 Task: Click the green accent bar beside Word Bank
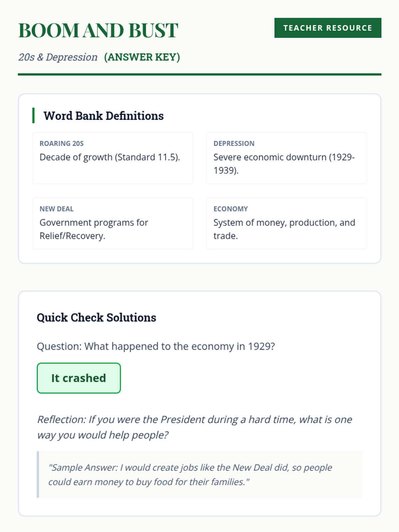[33, 115]
